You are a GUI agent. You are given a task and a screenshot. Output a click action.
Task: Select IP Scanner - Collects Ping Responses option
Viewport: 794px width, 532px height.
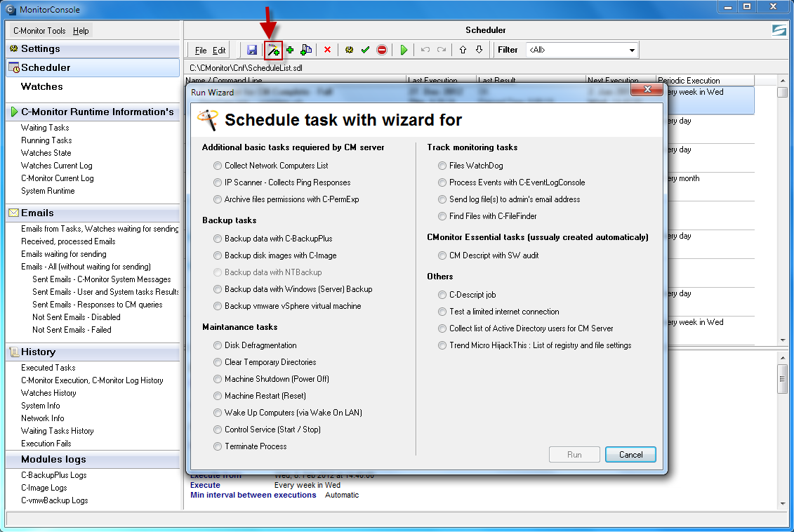(x=217, y=182)
